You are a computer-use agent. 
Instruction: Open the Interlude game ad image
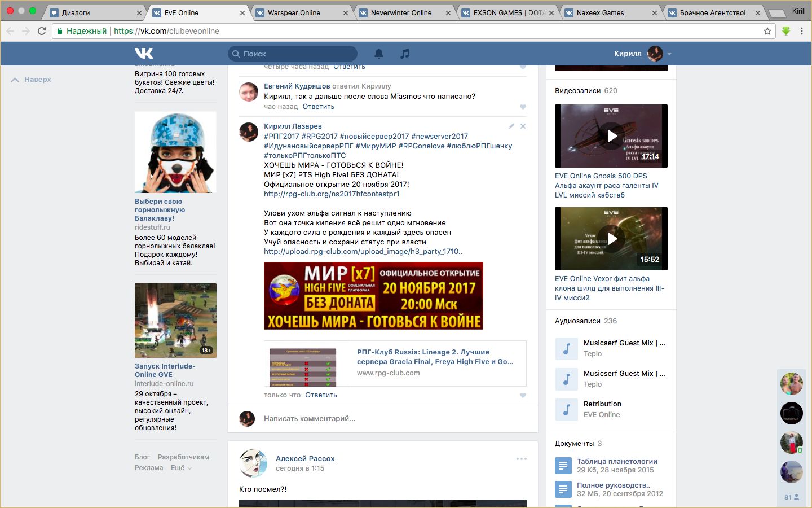[x=175, y=321]
